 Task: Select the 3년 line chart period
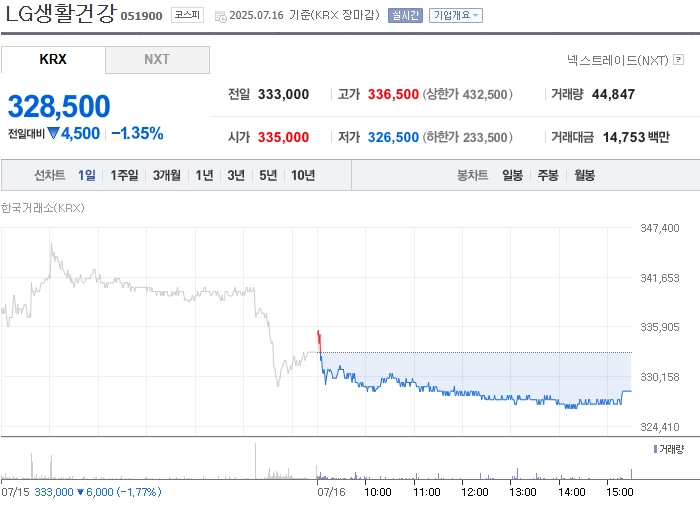pyautogui.click(x=236, y=175)
